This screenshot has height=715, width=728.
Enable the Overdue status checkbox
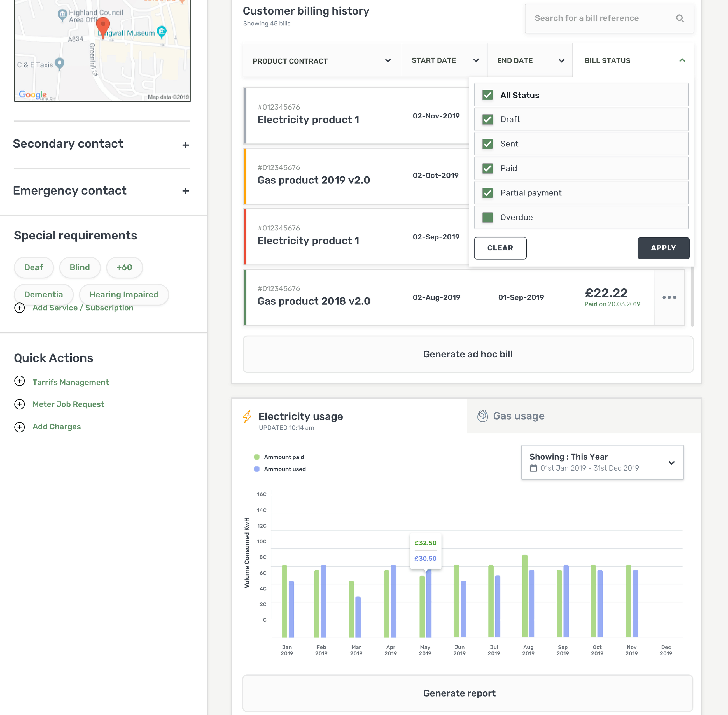coord(487,217)
